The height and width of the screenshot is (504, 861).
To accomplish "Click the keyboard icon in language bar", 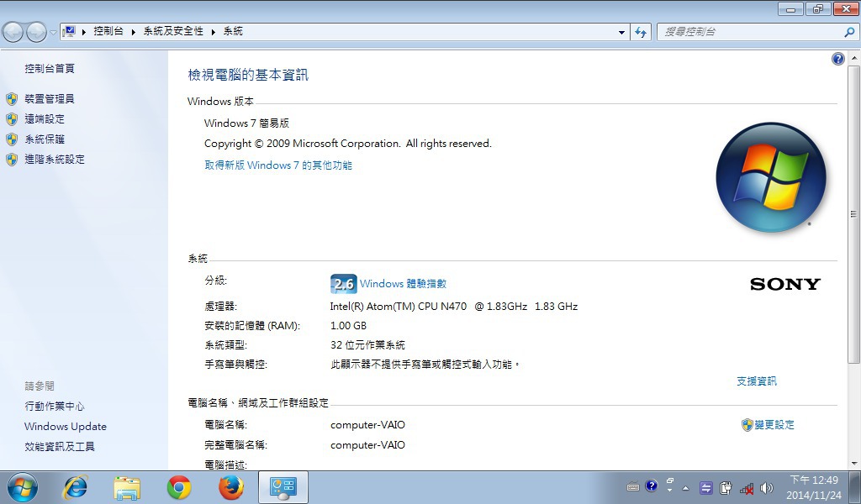I will pyautogui.click(x=633, y=486).
